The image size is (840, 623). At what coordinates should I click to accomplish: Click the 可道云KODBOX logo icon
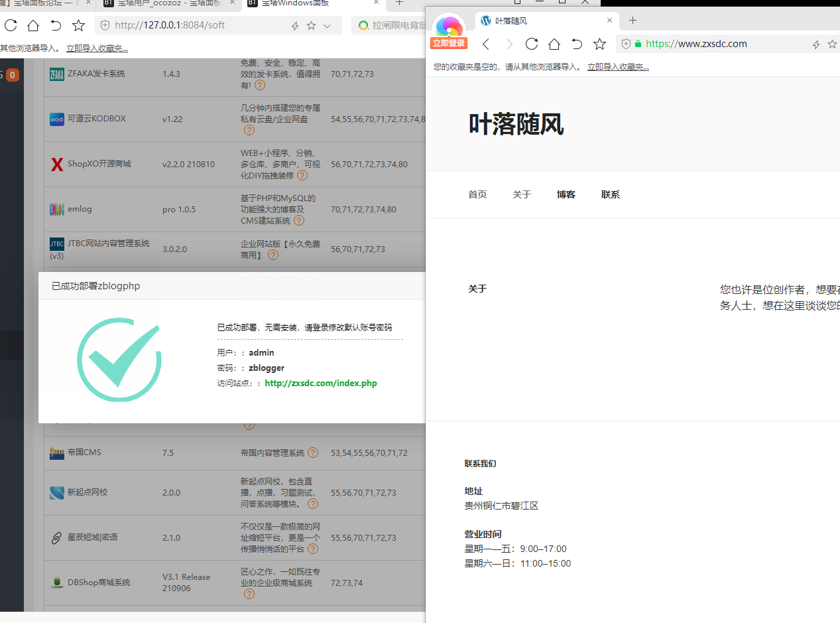click(57, 119)
